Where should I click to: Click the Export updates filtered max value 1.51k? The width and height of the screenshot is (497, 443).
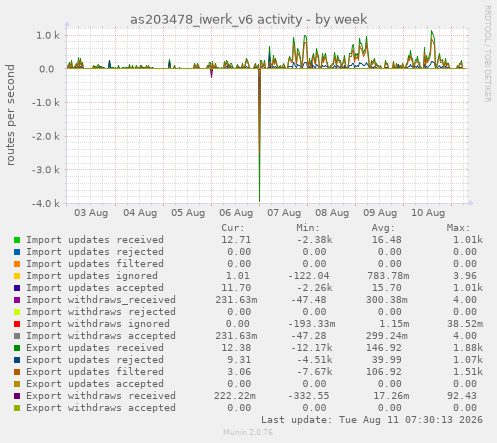click(468, 372)
